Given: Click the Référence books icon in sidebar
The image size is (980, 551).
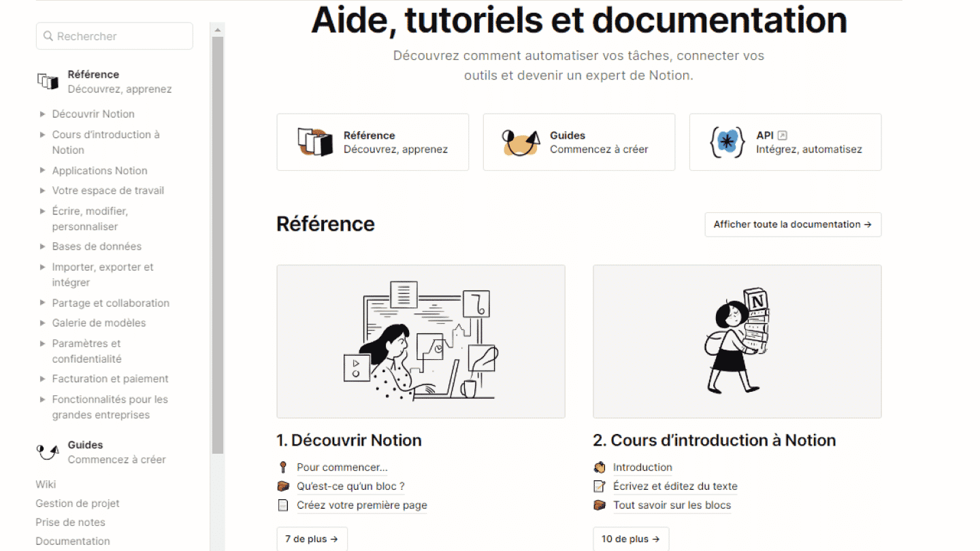Looking at the screenshot, I should [x=48, y=82].
